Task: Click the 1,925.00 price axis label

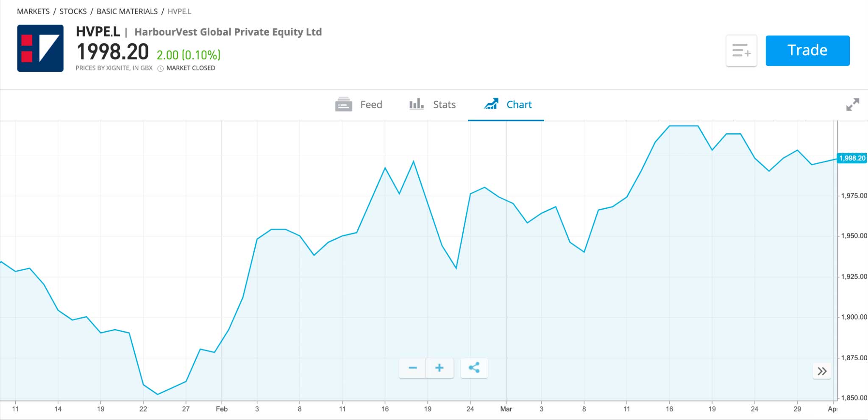Action: point(854,277)
